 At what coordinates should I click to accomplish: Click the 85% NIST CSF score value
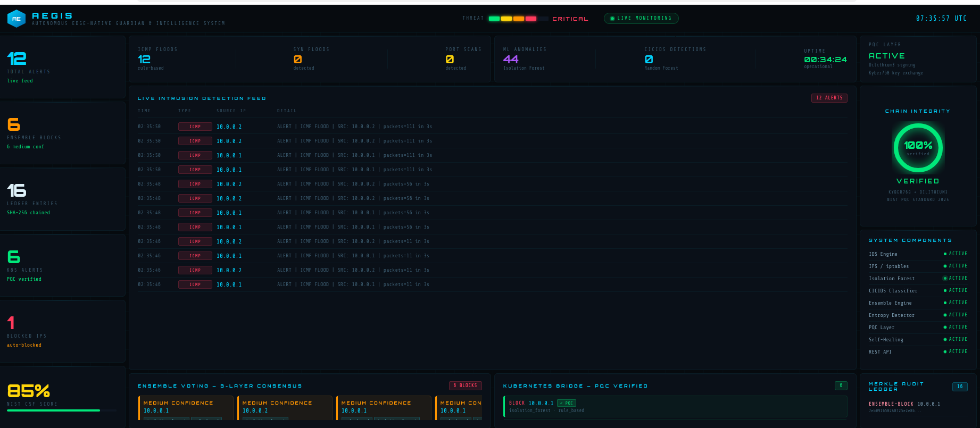[29, 391]
